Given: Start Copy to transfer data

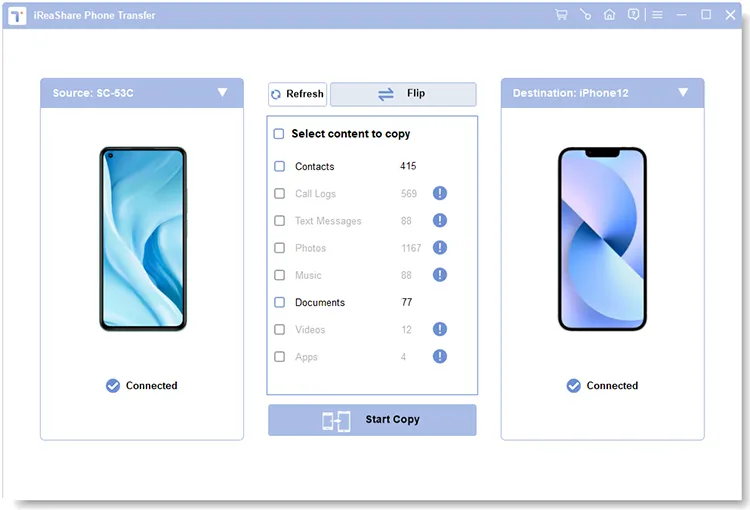Looking at the screenshot, I should pyautogui.click(x=372, y=420).
